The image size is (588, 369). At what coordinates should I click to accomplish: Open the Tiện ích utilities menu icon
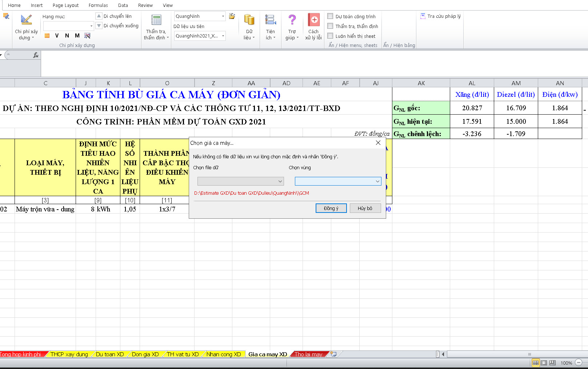point(270,20)
